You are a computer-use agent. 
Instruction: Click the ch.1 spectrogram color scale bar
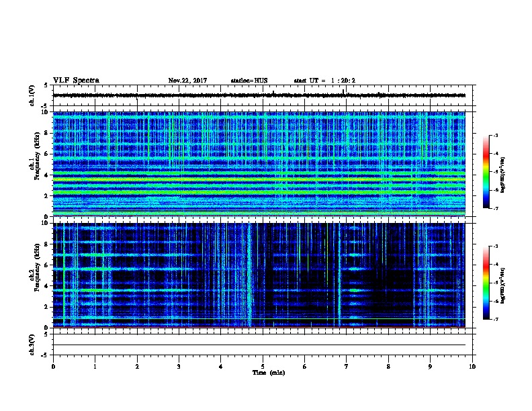(486, 172)
